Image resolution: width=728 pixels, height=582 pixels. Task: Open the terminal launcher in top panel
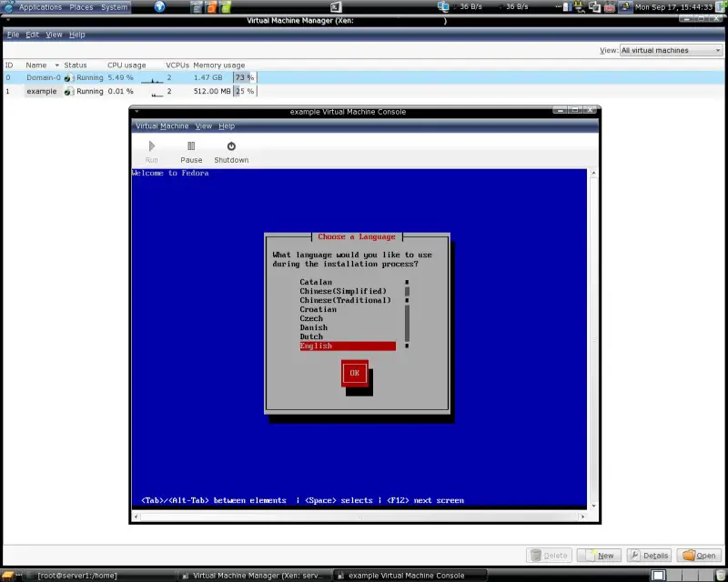tap(336, 7)
